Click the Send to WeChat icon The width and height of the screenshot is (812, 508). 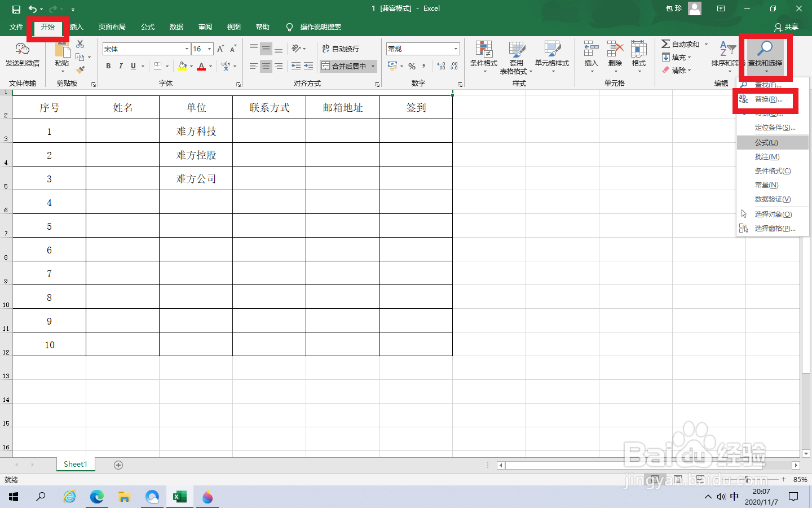point(23,50)
